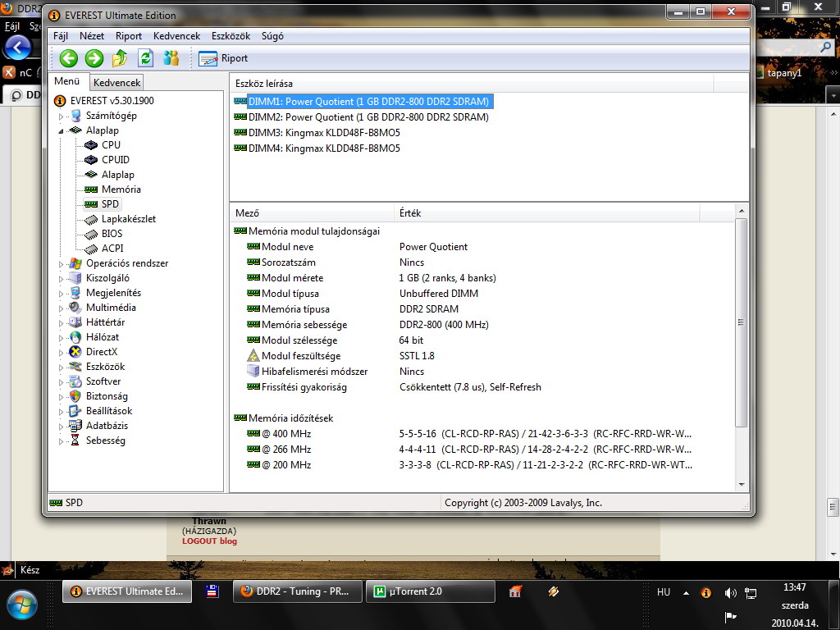This screenshot has height=630, width=840.
Task: Click the Biztonság shield icon
Action: tap(75, 396)
